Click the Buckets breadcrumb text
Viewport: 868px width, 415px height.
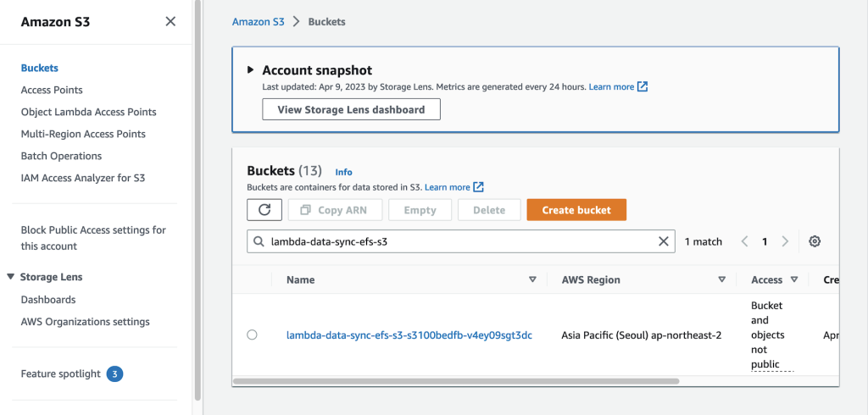[x=326, y=22]
